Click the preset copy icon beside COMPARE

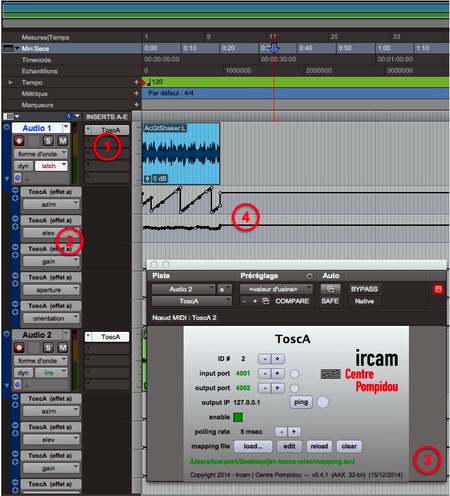(x=266, y=301)
